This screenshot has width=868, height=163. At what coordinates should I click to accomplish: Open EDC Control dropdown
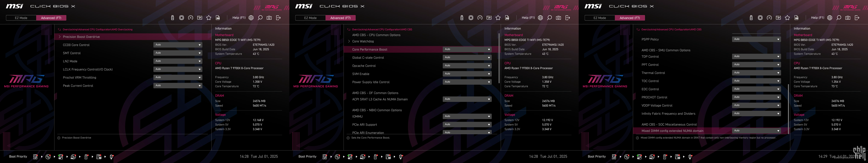(x=756, y=89)
